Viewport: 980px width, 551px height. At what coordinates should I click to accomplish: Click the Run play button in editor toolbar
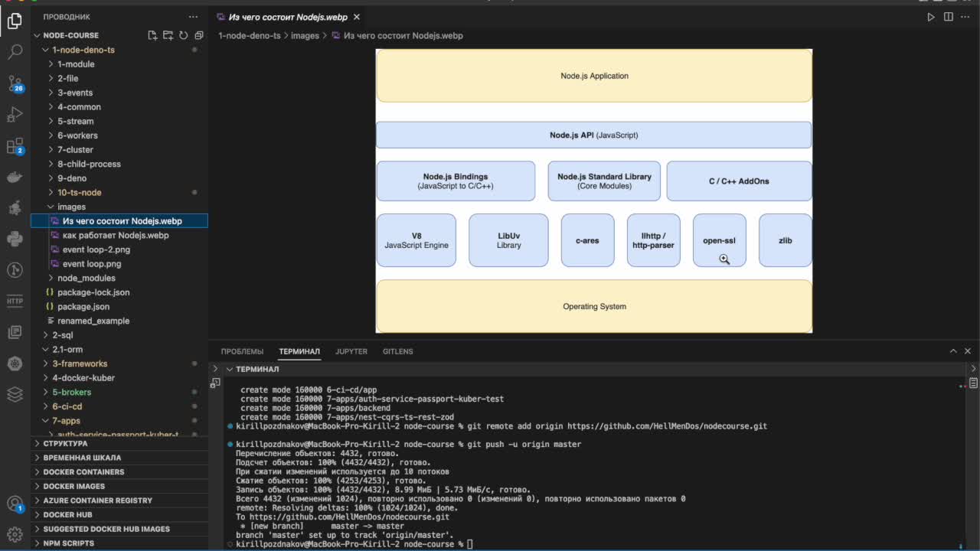(931, 17)
